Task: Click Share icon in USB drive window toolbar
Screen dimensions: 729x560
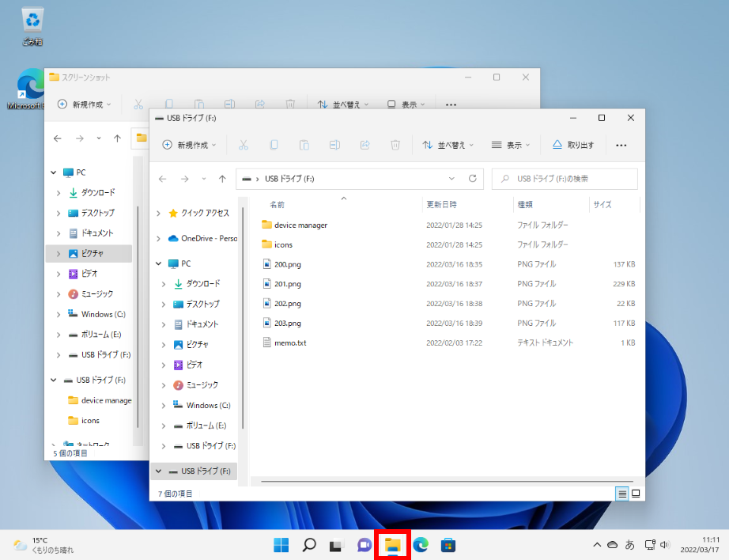Action: coord(365,145)
